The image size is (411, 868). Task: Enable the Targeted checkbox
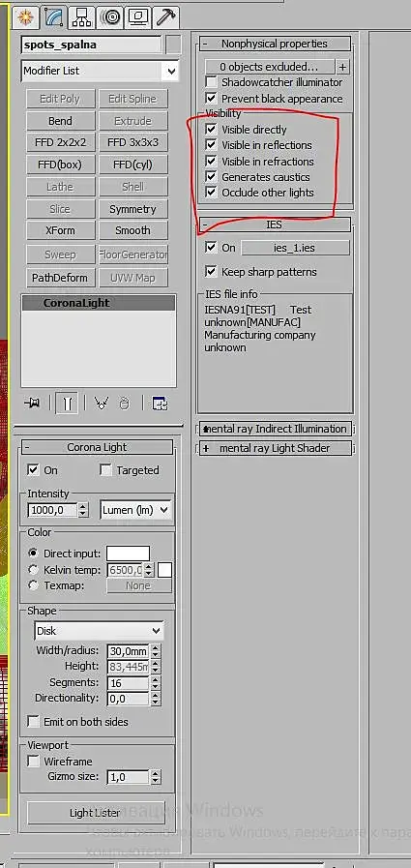point(105,470)
